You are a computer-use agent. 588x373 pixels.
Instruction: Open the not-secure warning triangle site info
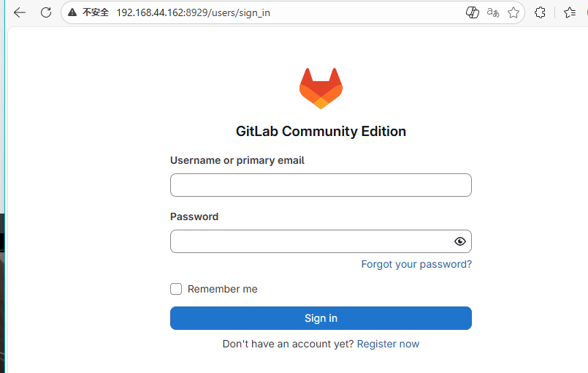[72, 12]
